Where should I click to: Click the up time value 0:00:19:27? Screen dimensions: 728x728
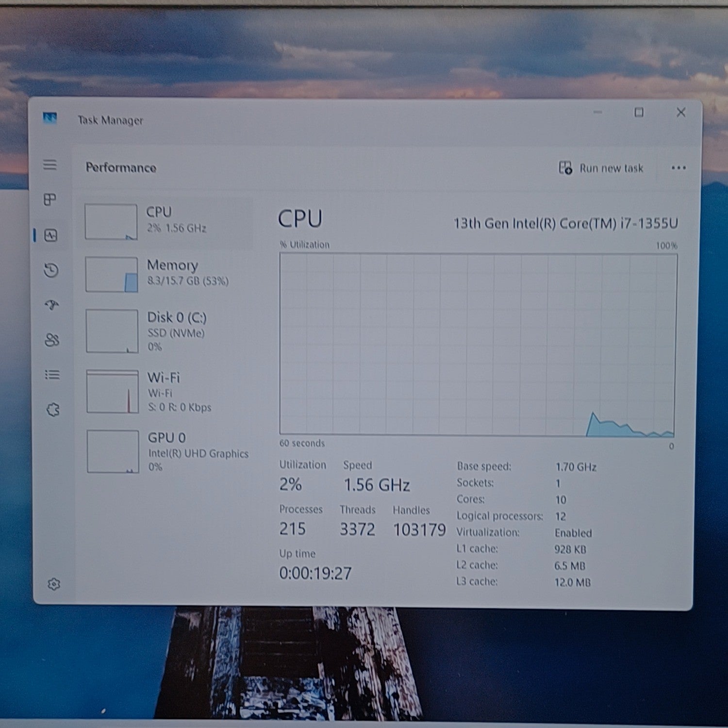coord(315,573)
